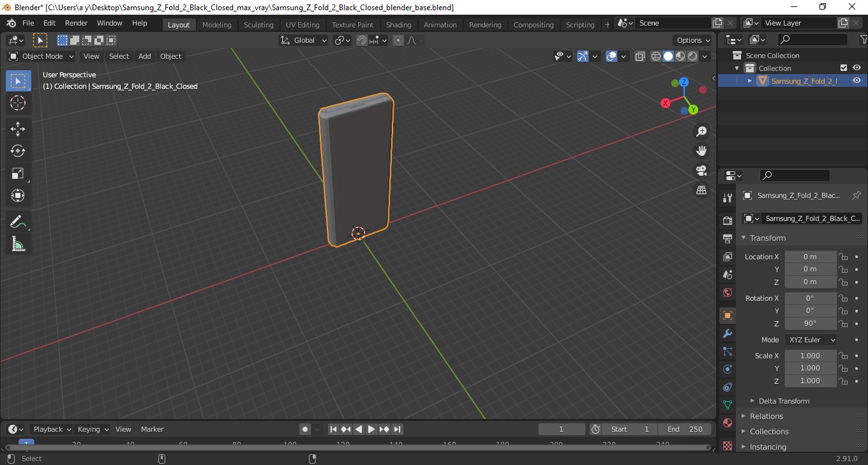Open the Output properties tab

[727, 239]
